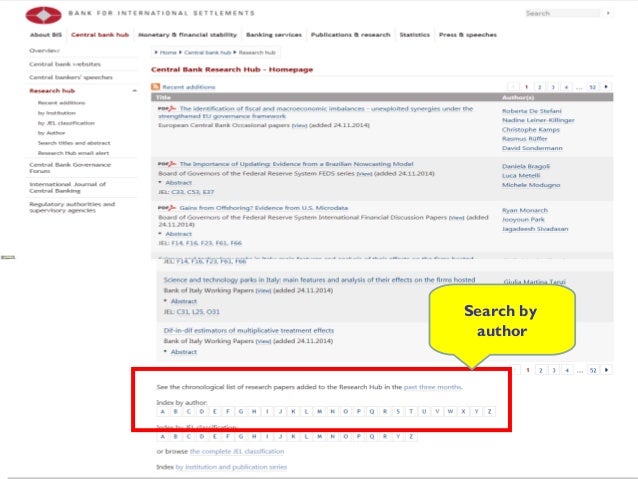Image resolution: width=638 pixels, height=479 pixels.
Task: Open Science and technology parks in Italy paper
Action: coord(319,280)
